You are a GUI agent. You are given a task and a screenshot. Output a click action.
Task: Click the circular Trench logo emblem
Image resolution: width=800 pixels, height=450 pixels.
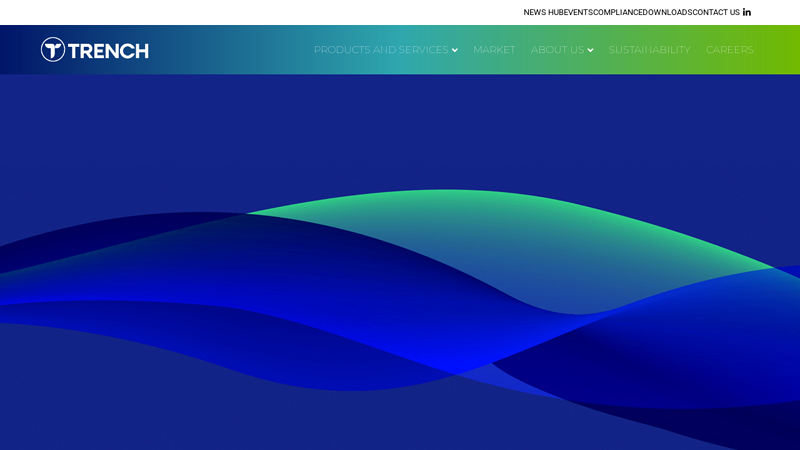(53, 50)
